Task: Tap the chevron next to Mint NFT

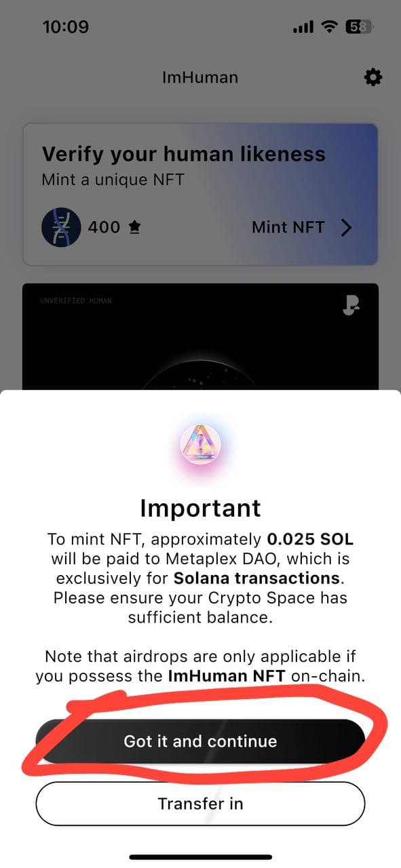Action: coord(346,228)
